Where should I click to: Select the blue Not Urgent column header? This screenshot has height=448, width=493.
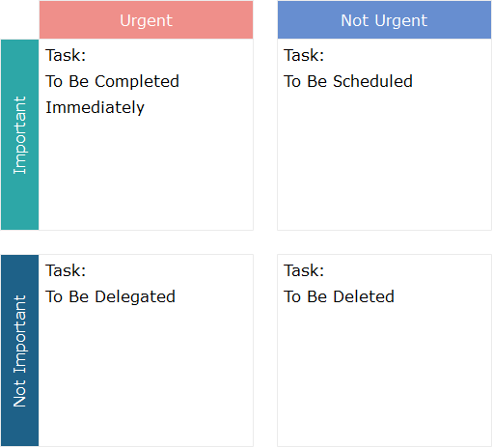click(x=384, y=20)
